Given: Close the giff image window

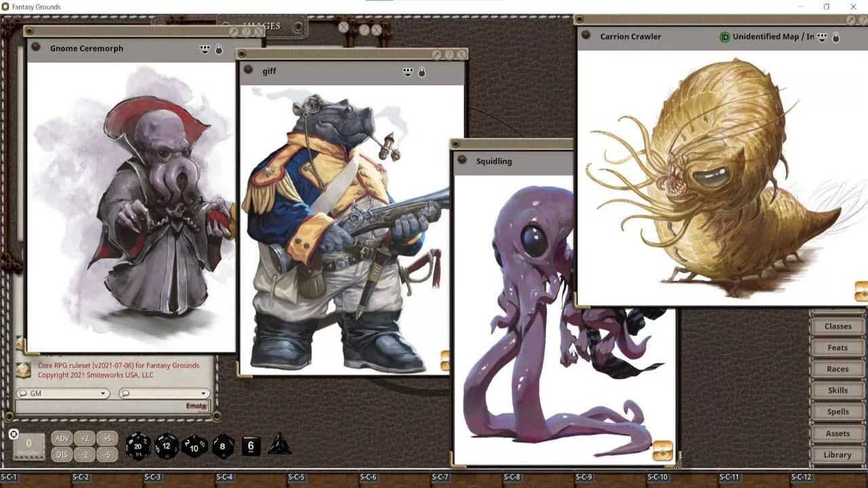Looking at the screenshot, I should [x=462, y=54].
